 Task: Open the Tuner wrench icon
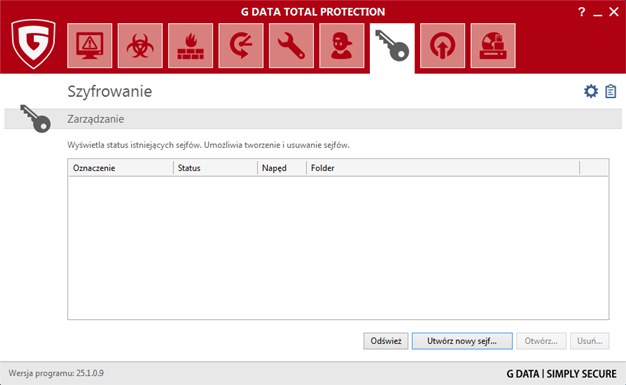pos(291,46)
